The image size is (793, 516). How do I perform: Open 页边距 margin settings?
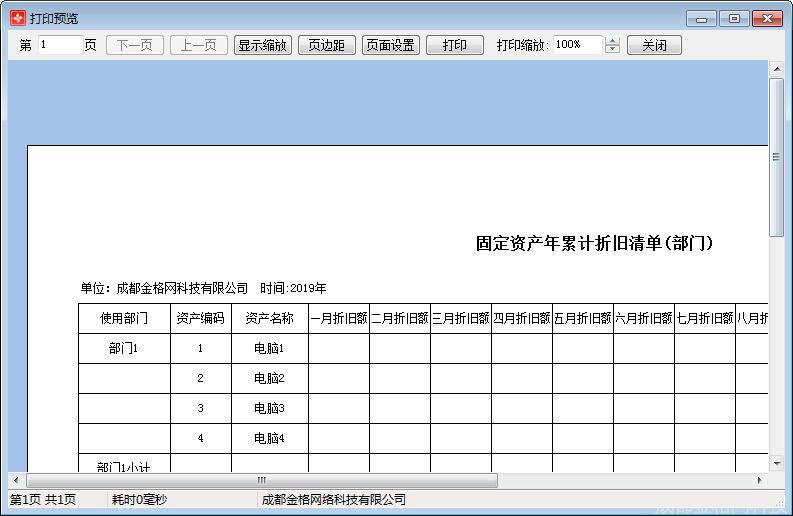click(327, 45)
